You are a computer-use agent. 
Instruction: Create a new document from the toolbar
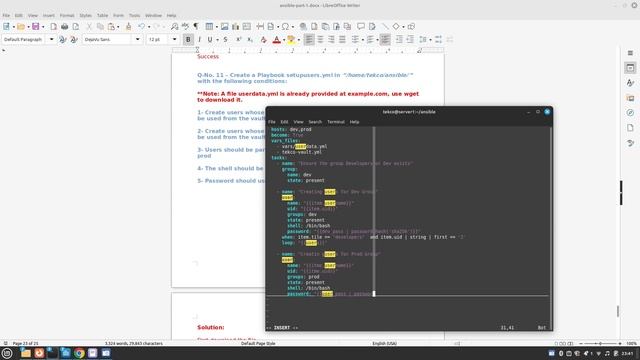6,27
